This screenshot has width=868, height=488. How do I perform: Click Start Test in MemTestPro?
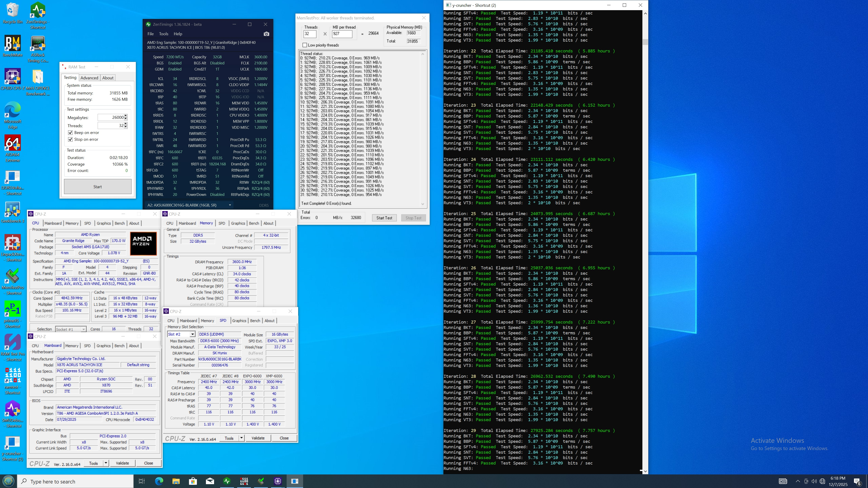tap(384, 218)
